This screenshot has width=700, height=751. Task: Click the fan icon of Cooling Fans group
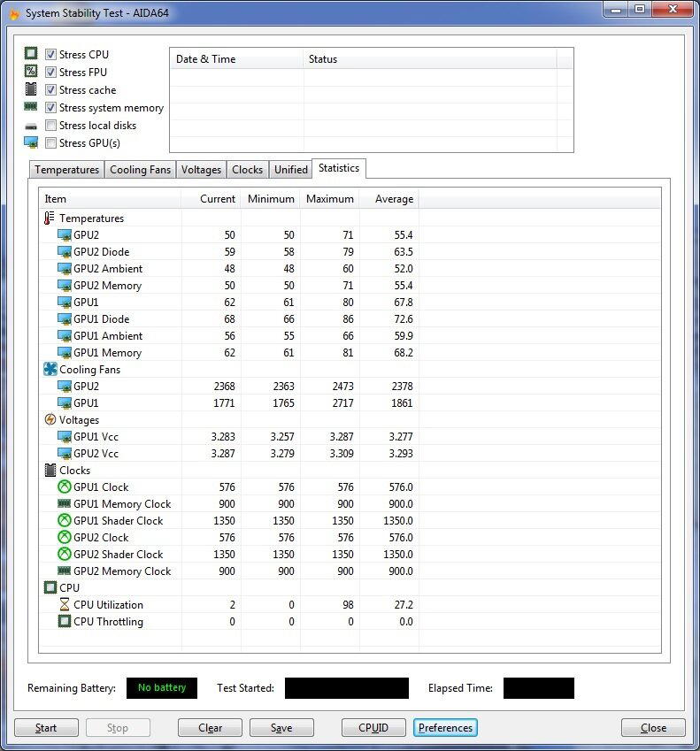[50, 369]
